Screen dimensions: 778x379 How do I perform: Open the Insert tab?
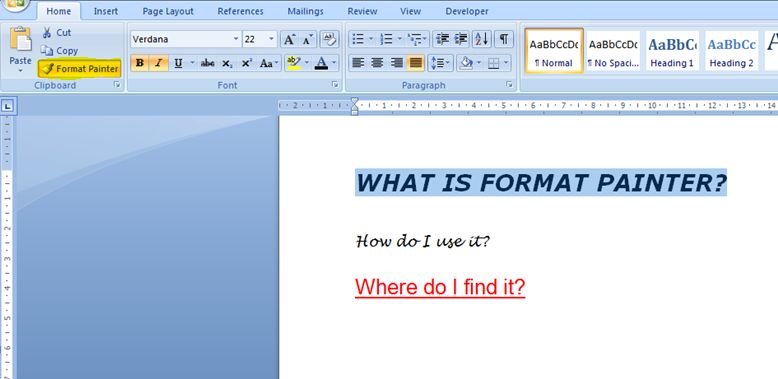tap(106, 11)
